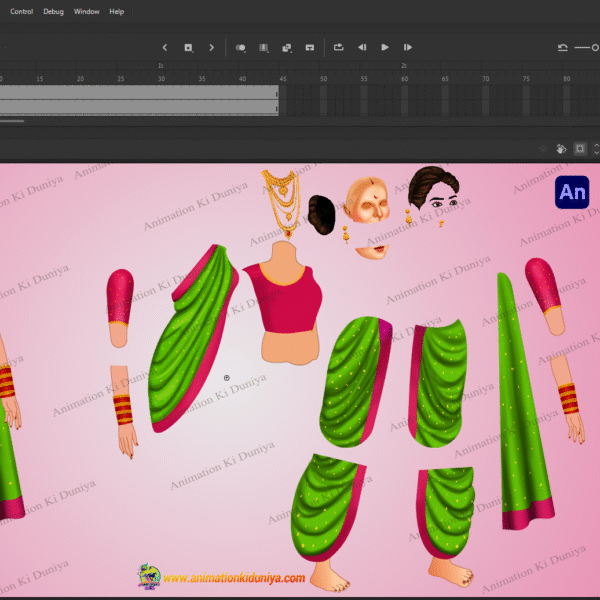Select the forearm with bangles near the blouse

pyautogui.click(x=124, y=412)
